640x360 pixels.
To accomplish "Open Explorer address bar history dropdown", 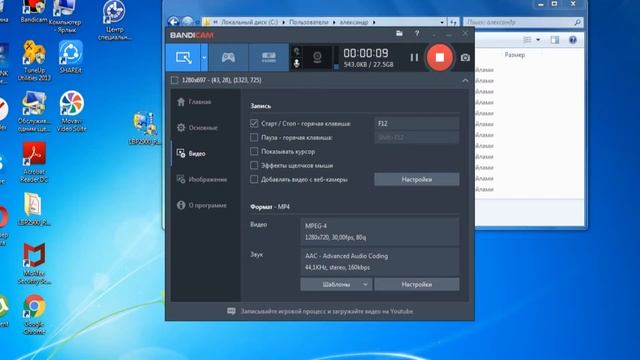I will [442, 22].
